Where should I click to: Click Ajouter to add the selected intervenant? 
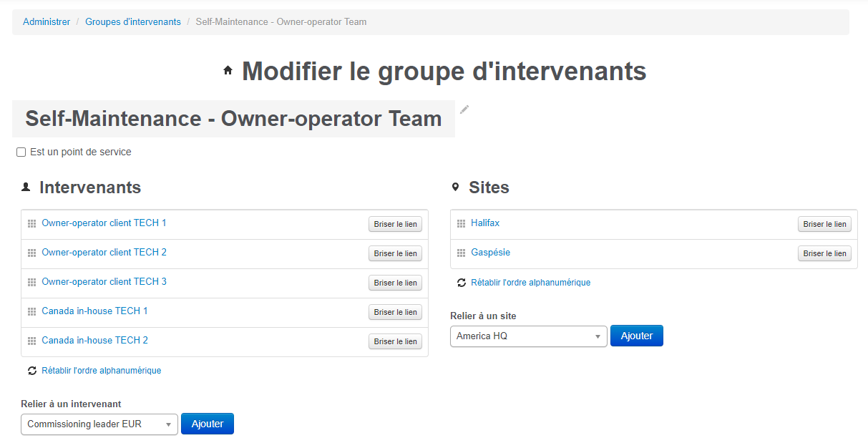207,424
